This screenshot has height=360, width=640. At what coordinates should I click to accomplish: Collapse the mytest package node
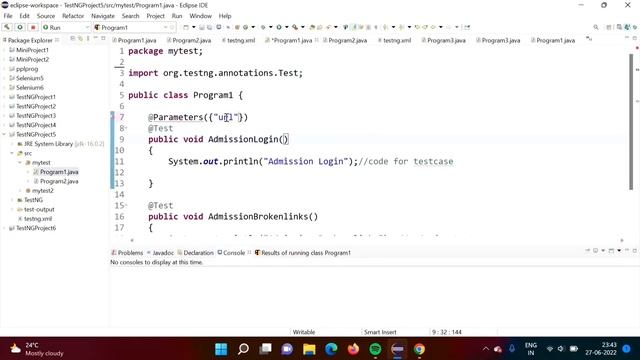pos(20,162)
